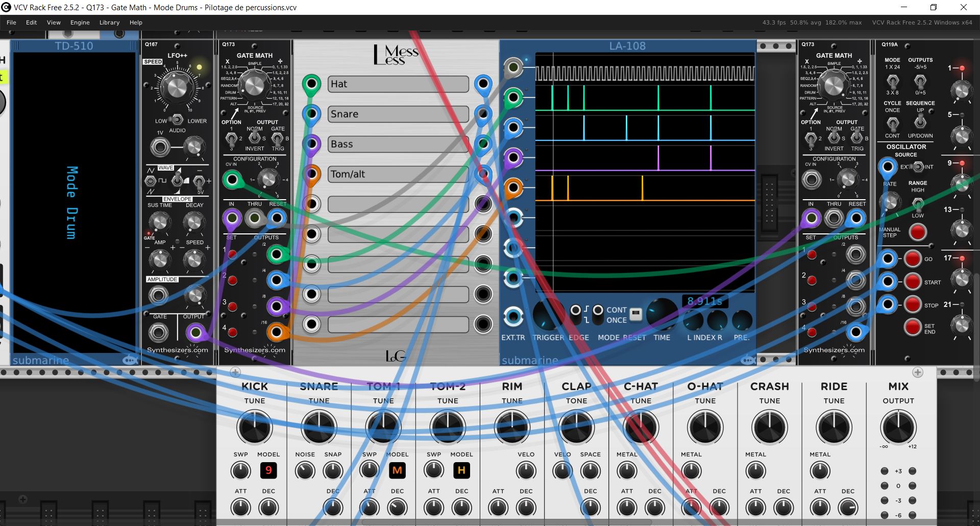Viewport: 980px width, 526px height.
Task: Toggle the RANGE HIGH/LOW switch on Q119A
Action: (918, 204)
